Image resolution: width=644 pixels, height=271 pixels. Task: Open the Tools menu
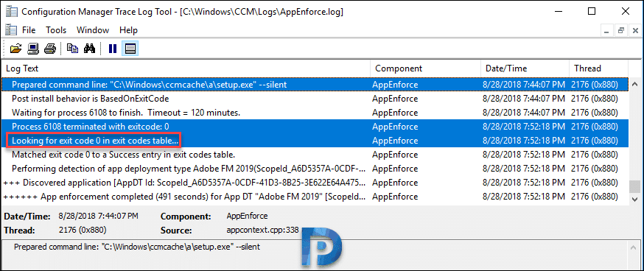click(56, 30)
